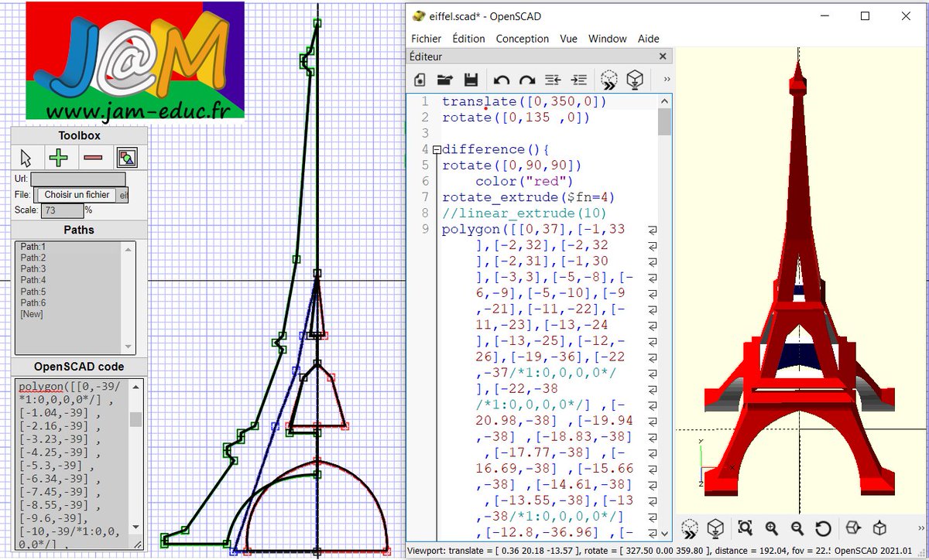Open the Édition menu
Viewport: 929px width, 560px height.
point(468,39)
